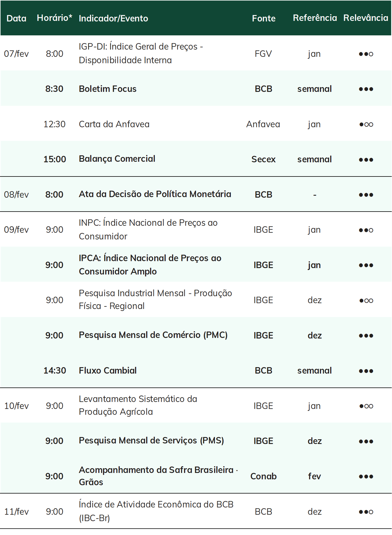
Task: Click the Fonte column header
Action: [264, 18]
